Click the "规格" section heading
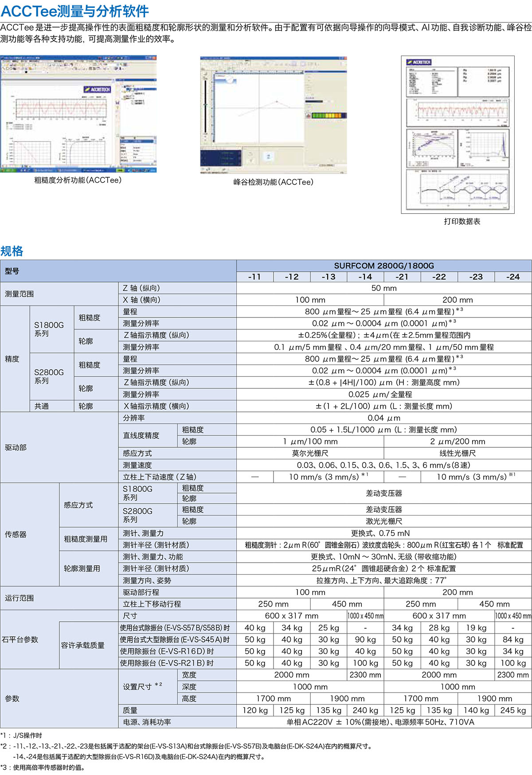 point(12,251)
